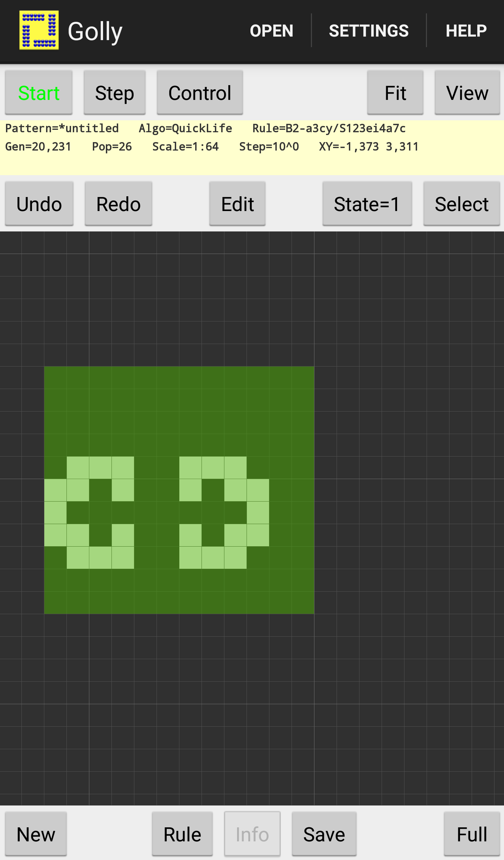Tap the Gen=20,231 status text
Screen dimensions: 504x860
click(x=38, y=147)
